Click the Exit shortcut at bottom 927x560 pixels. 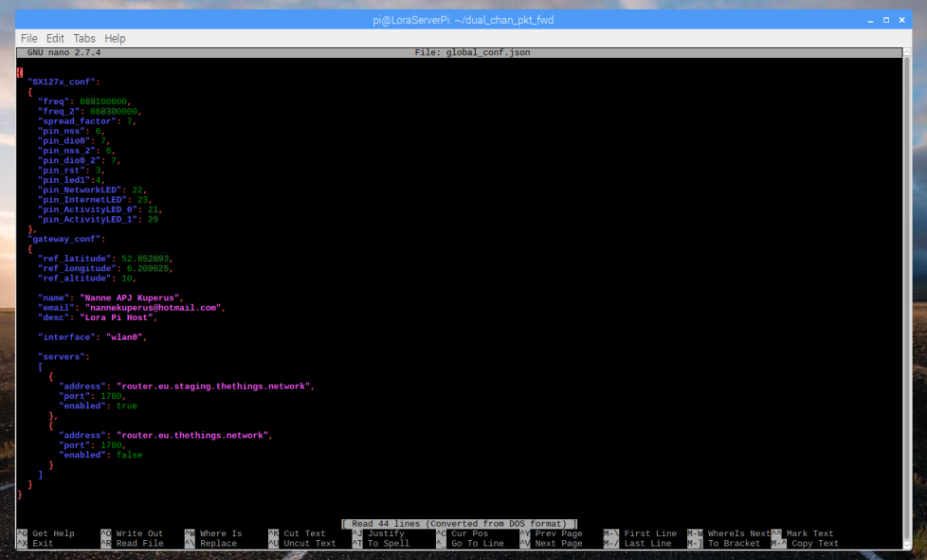click(x=43, y=543)
